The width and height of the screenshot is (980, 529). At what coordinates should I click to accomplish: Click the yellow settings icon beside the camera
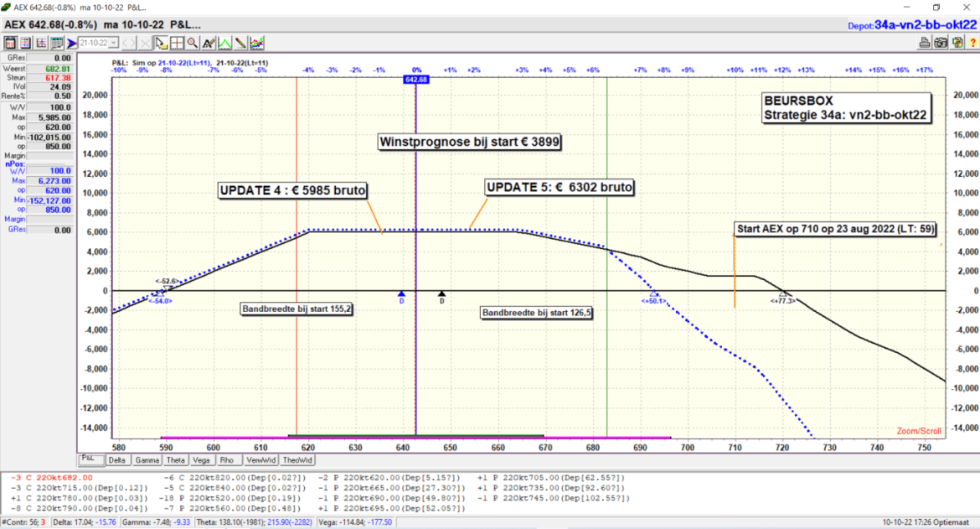point(957,43)
